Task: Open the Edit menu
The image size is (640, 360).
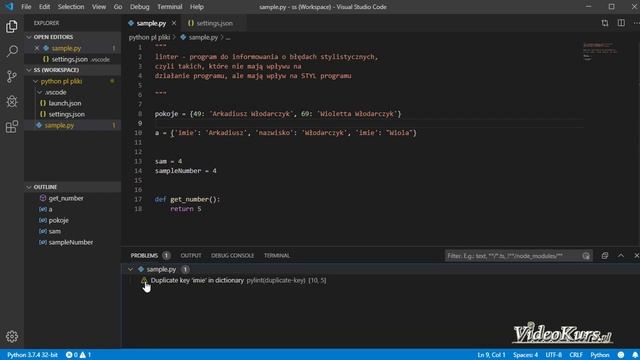Action: click(x=44, y=7)
